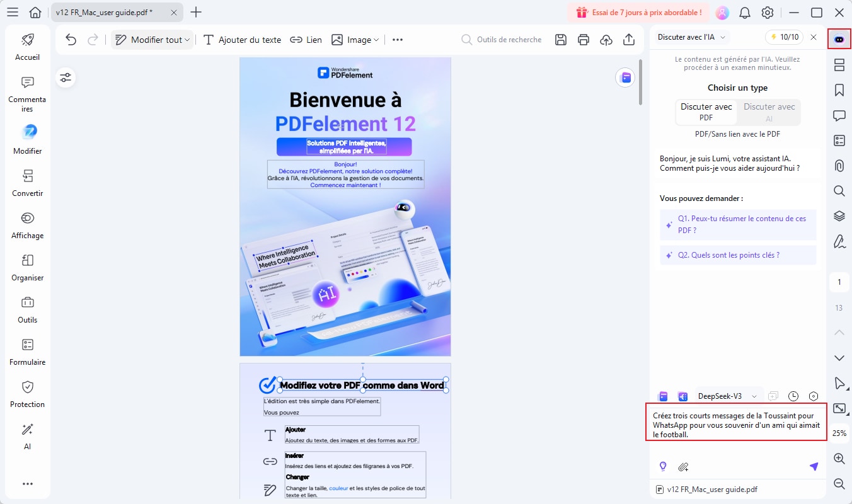Go to the Home house icon in the title bar
852x504 pixels.
pos(36,12)
